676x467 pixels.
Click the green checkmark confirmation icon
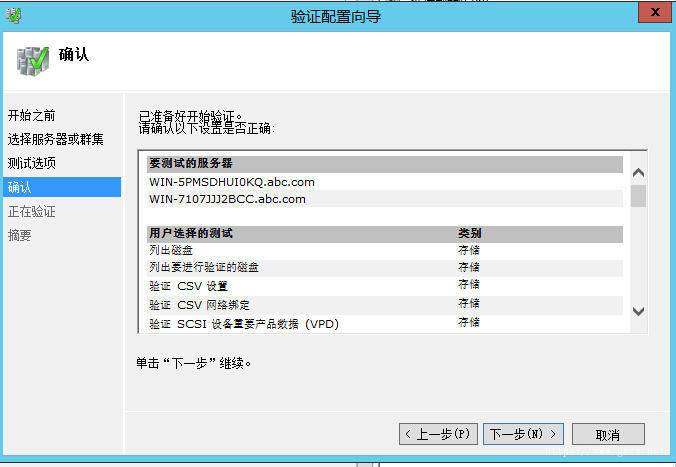pos(33,61)
